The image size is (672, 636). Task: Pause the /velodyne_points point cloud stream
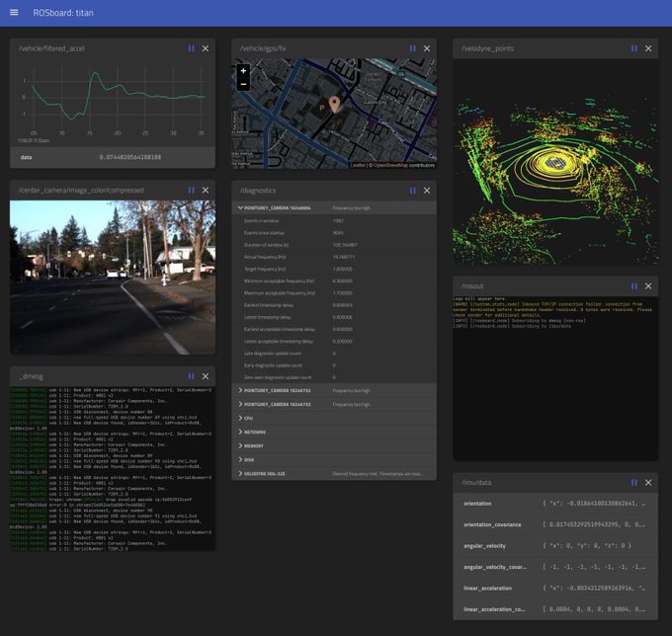(x=634, y=48)
